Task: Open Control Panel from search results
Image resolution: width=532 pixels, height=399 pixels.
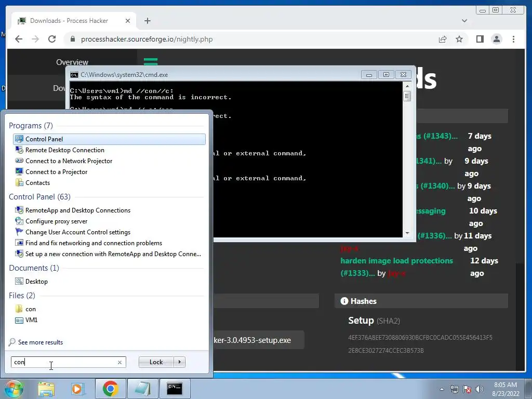Action: pyautogui.click(x=109, y=139)
